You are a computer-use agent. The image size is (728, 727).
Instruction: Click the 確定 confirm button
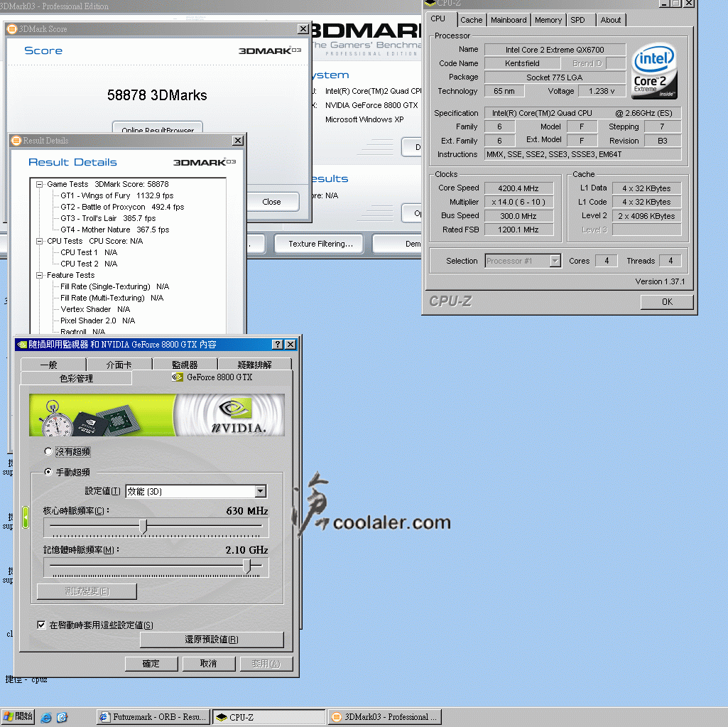click(151, 663)
